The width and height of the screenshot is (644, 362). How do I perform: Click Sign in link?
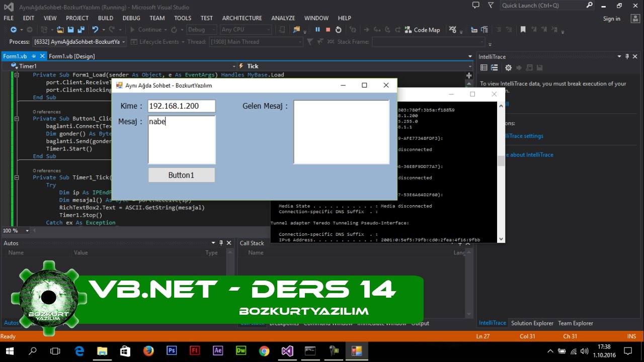click(x=612, y=19)
